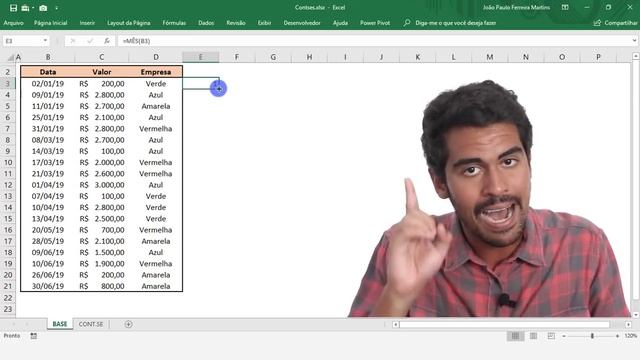This screenshot has height=360, width=640.
Task: Open the Dados ribbon tab
Action: 206,23
